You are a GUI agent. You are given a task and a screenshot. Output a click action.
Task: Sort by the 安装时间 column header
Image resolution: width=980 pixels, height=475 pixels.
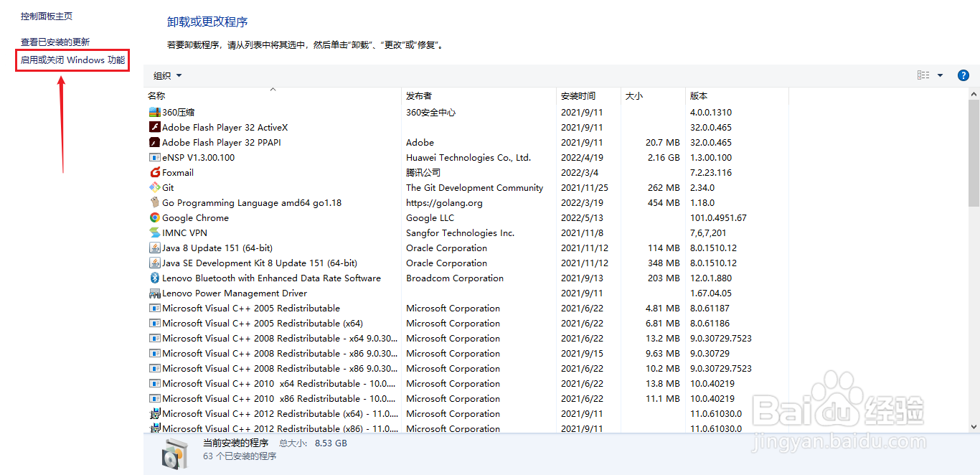[x=588, y=95]
